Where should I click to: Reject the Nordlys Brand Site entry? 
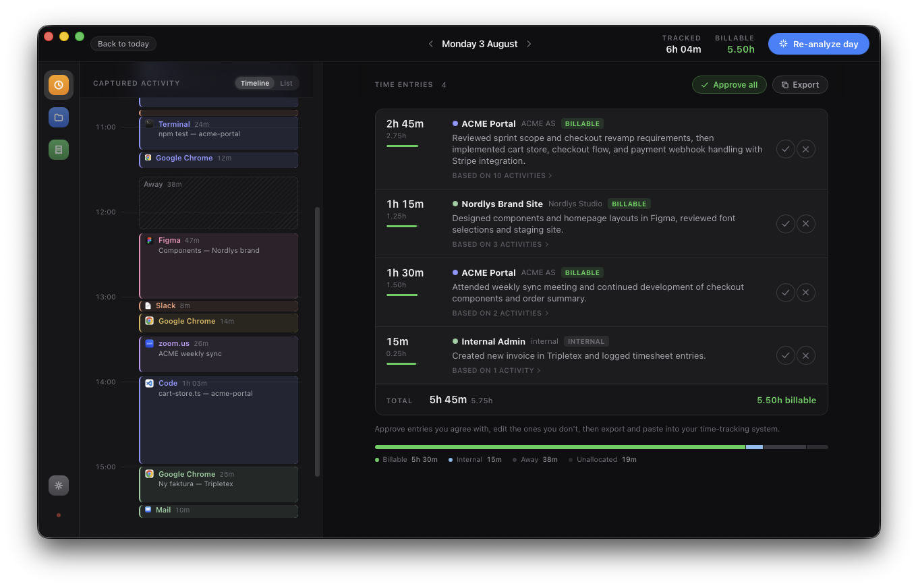(x=806, y=224)
